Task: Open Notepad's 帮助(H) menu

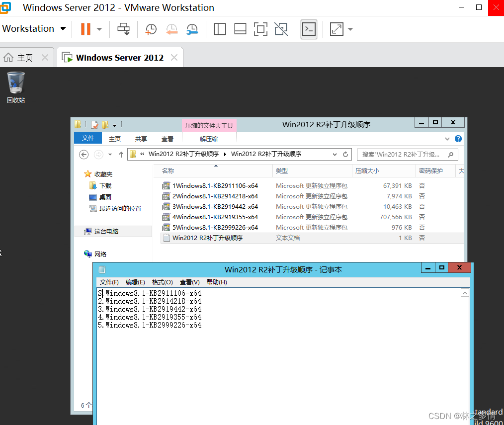Action: [x=217, y=282]
